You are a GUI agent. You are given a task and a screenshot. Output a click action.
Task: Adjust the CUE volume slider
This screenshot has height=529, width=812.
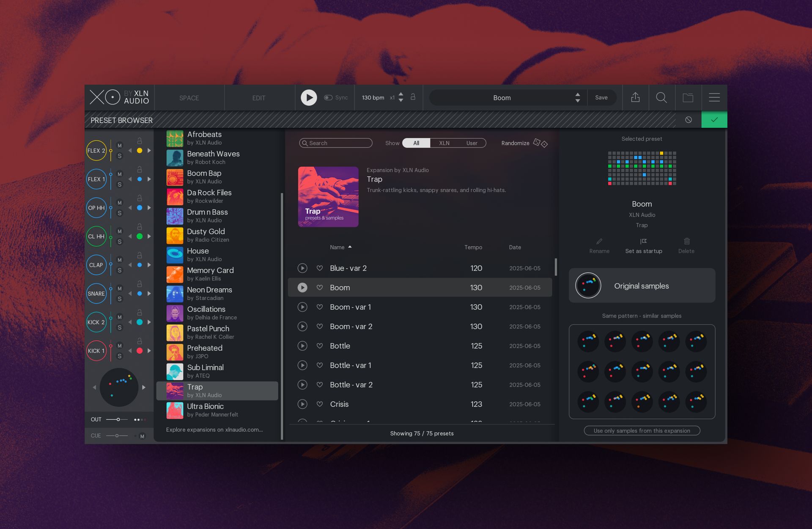point(117,435)
